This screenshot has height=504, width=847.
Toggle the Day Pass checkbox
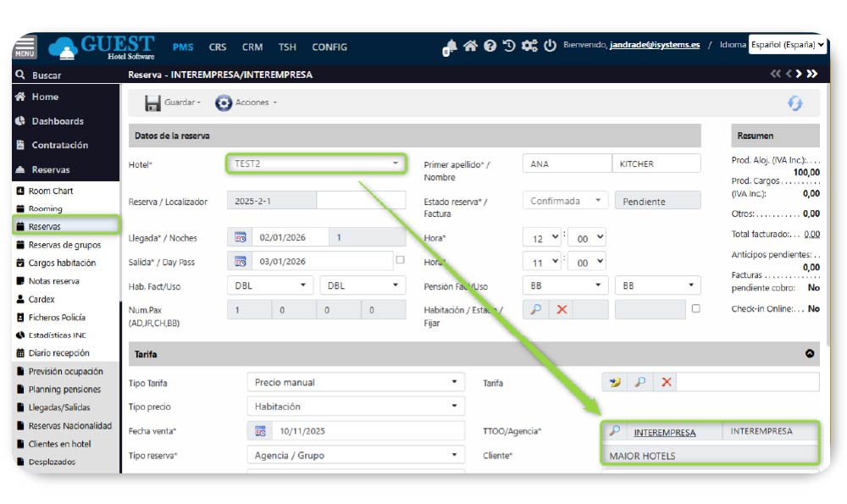pos(400,260)
